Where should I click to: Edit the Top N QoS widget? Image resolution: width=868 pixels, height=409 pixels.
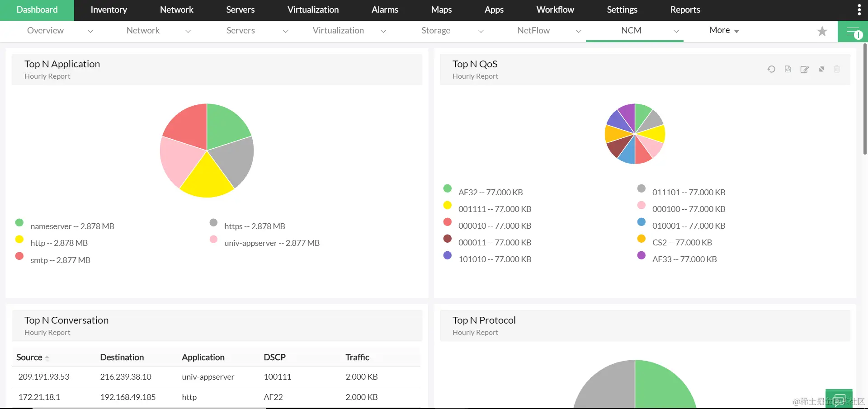coord(805,69)
